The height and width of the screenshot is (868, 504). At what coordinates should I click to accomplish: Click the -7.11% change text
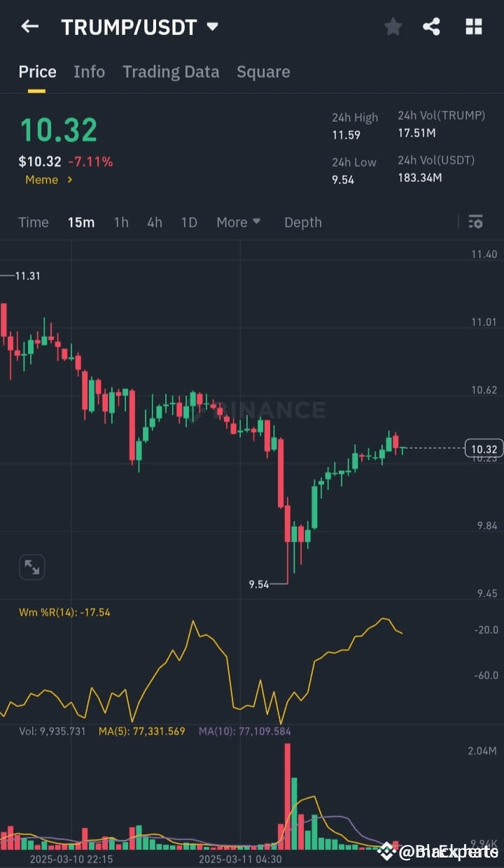point(90,162)
